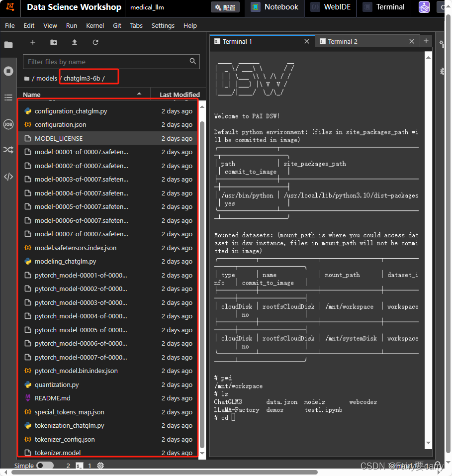Screen dimensions: 452x476
Task: Select model-00004-of-00007 safetensors file
Action: click(x=108, y=193)
